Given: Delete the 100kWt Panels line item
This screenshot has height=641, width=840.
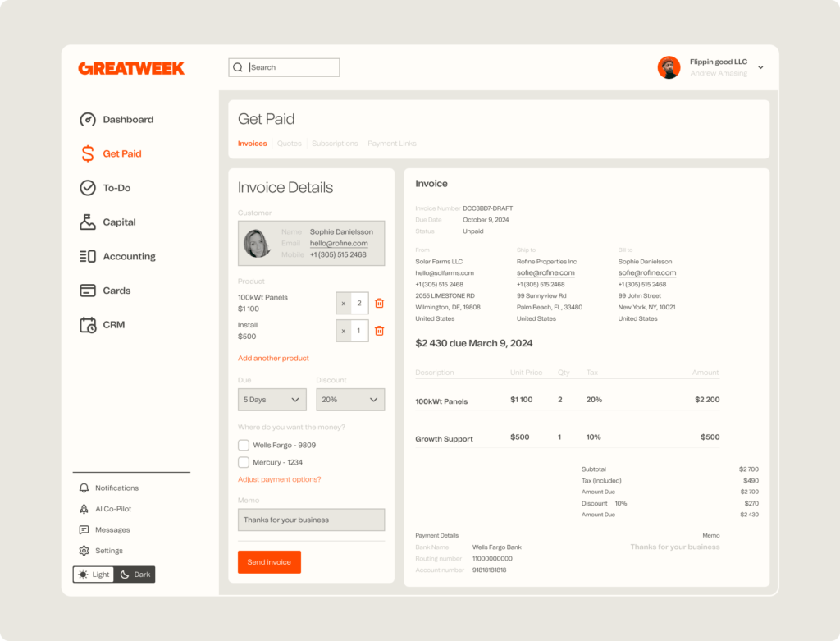Looking at the screenshot, I should [378, 303].
